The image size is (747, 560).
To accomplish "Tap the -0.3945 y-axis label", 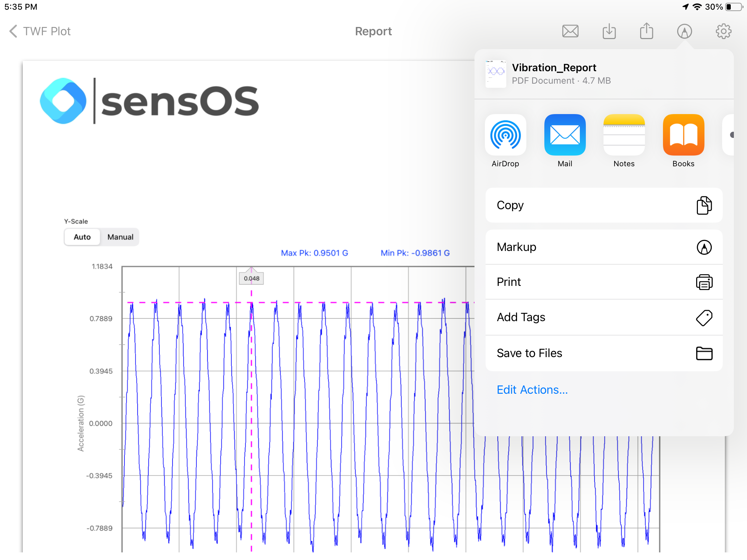I will 99,475.
